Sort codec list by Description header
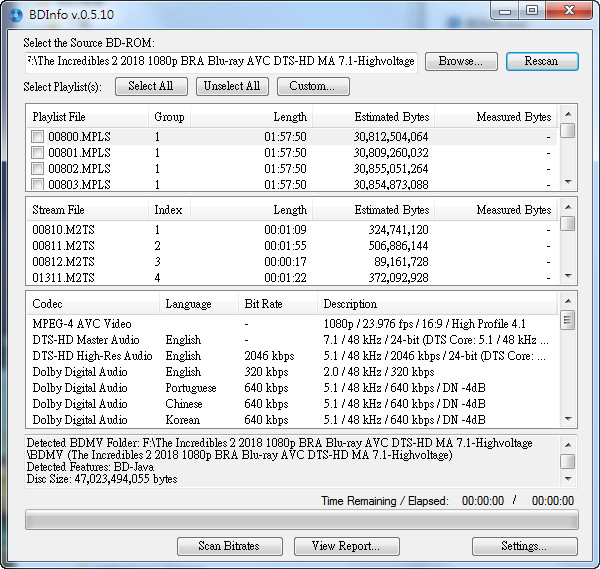600x569 pixels. tap(437, 304)
